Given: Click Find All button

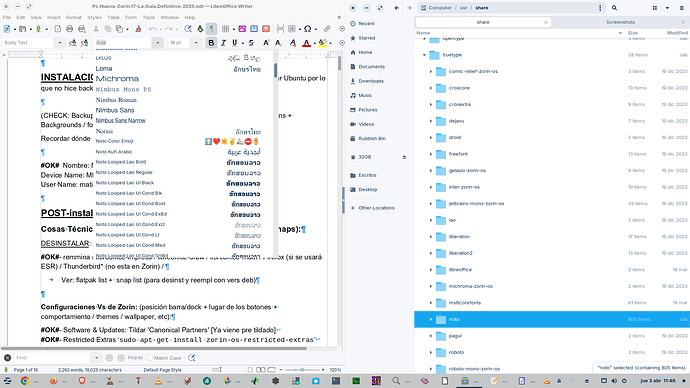Looking at the screenshot, I should click(135, 358).
